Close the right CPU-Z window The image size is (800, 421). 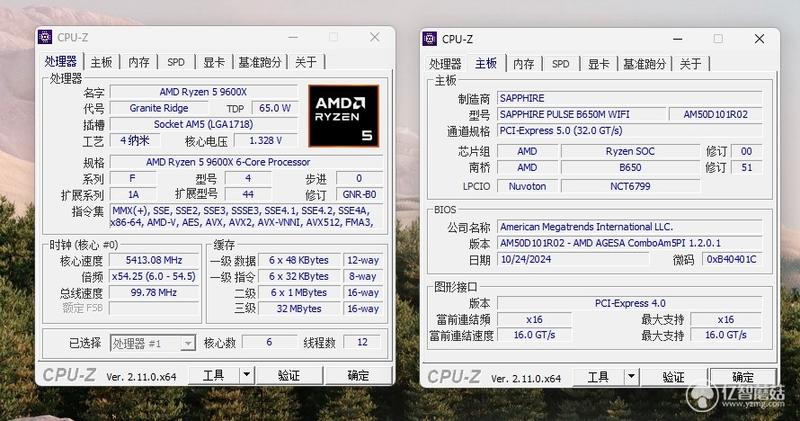759,39
